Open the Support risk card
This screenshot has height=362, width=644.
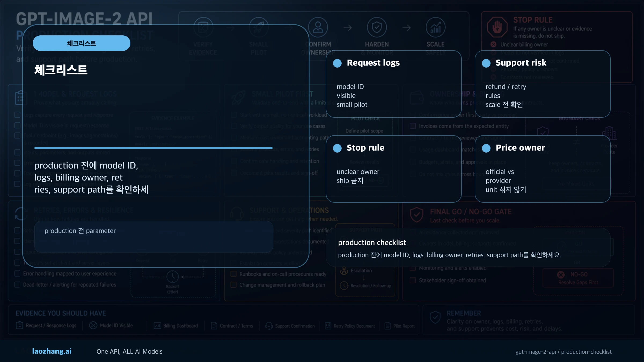coord(543,84)
